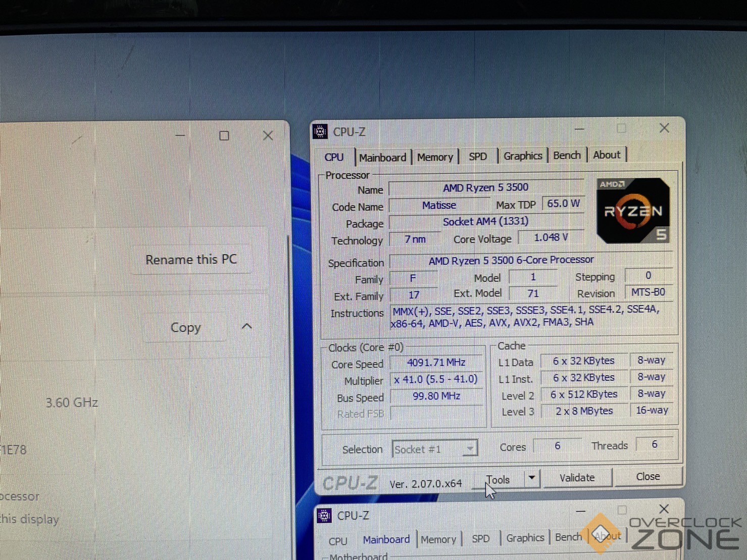The height and width of the screenshot is (560, 747).
Task: Open the SPD tab in top CPU-Z window
Action: 478,157
